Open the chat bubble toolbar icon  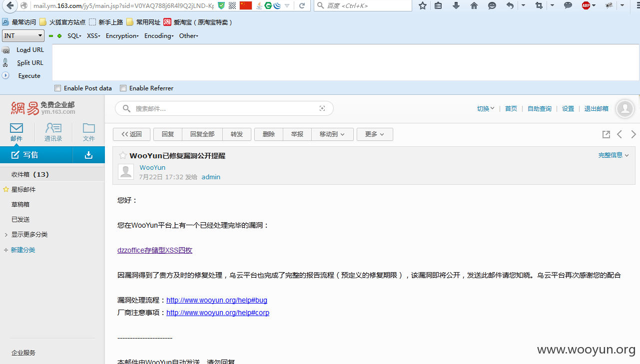tap(568, 6)
